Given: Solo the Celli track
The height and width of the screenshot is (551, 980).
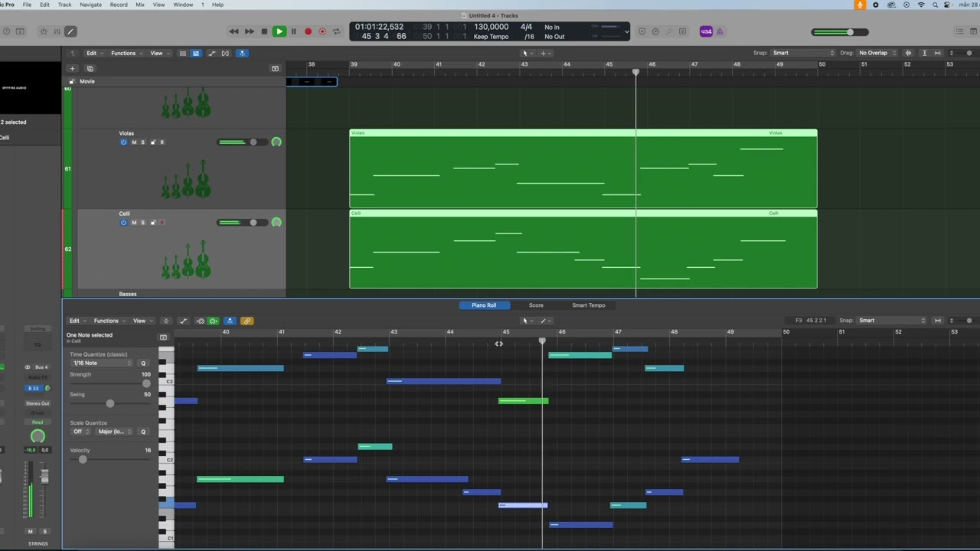Looking at the screenshot, I should [142, 223].
